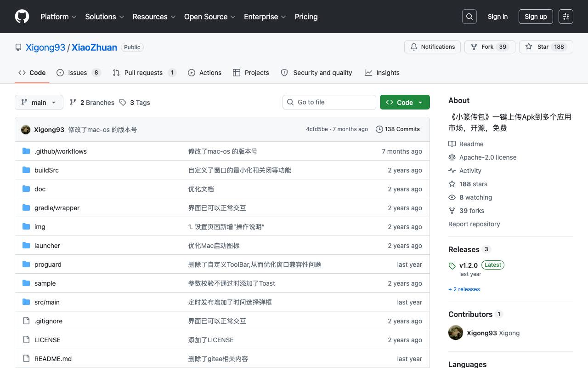Viewport: 588px width, 368px height.
Task: Click the launcher folder icon
Action: click(26, 245)
